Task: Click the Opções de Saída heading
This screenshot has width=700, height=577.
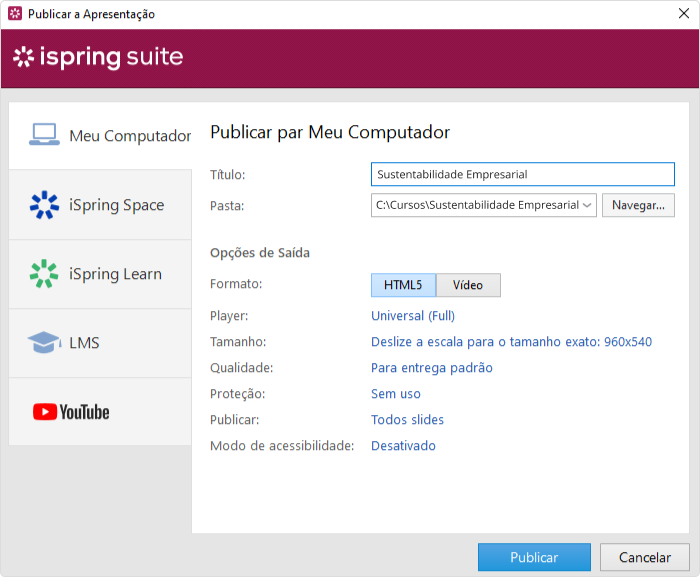Action: [260, 253]
